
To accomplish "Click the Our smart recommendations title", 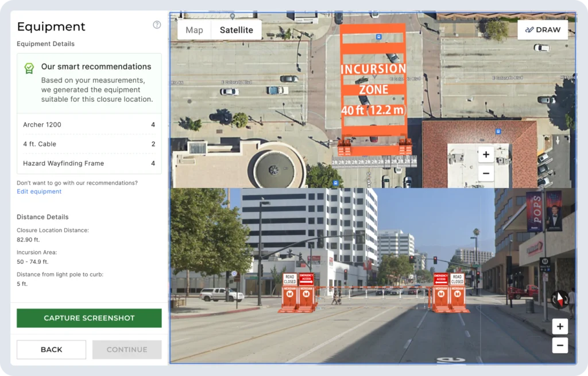I will [96, 67].
